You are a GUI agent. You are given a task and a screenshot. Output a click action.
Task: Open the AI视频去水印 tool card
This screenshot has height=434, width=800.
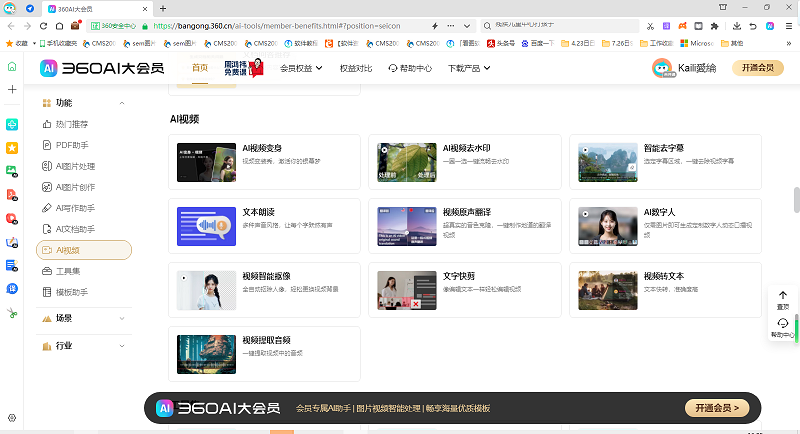click(x=465, y=162)
